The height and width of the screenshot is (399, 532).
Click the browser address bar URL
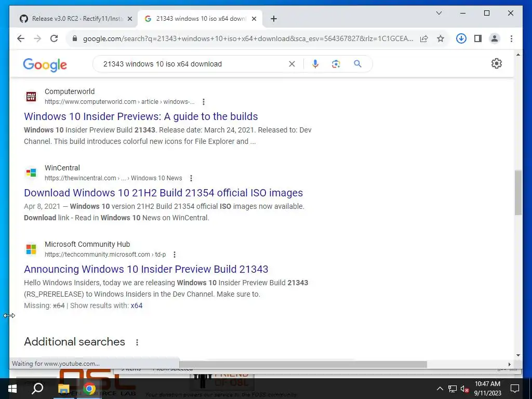(x=248, y=38)
